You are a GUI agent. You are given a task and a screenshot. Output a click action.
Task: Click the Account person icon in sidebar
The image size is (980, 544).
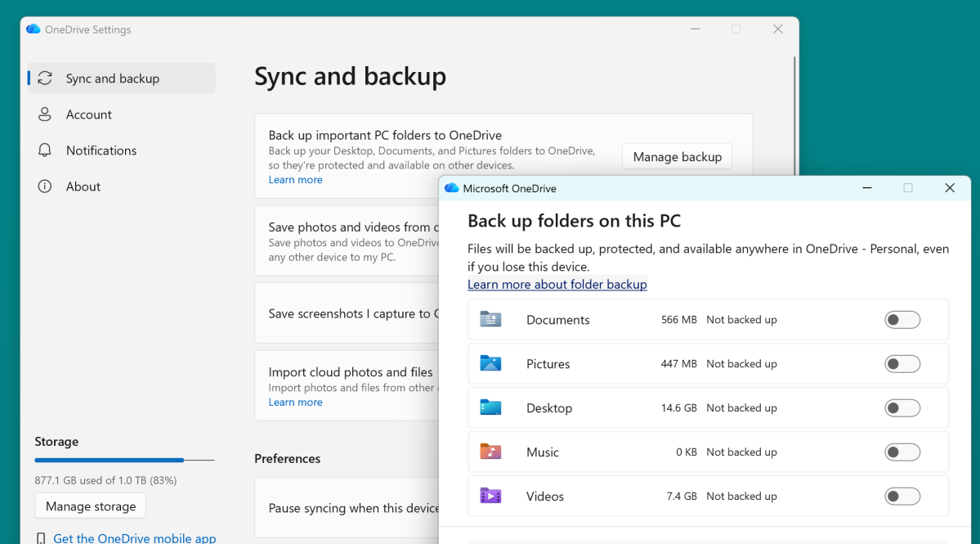[44, 115]
